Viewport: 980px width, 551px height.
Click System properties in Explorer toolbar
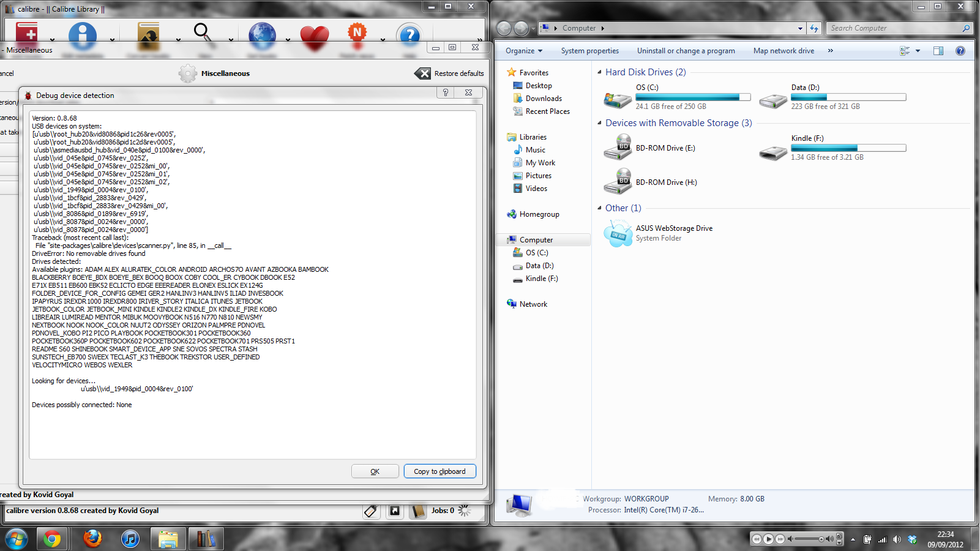click(589, 51)
